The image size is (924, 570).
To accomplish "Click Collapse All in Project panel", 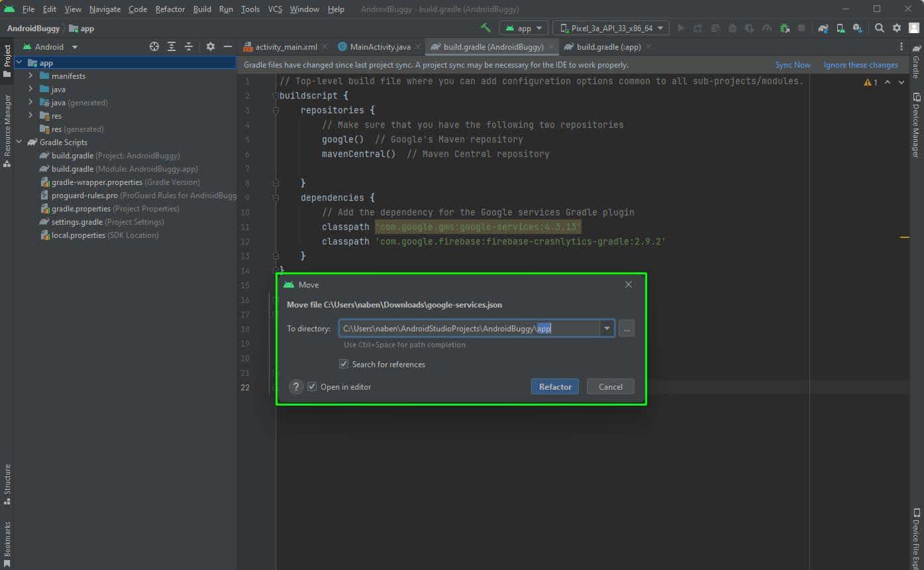I will 189,46.
